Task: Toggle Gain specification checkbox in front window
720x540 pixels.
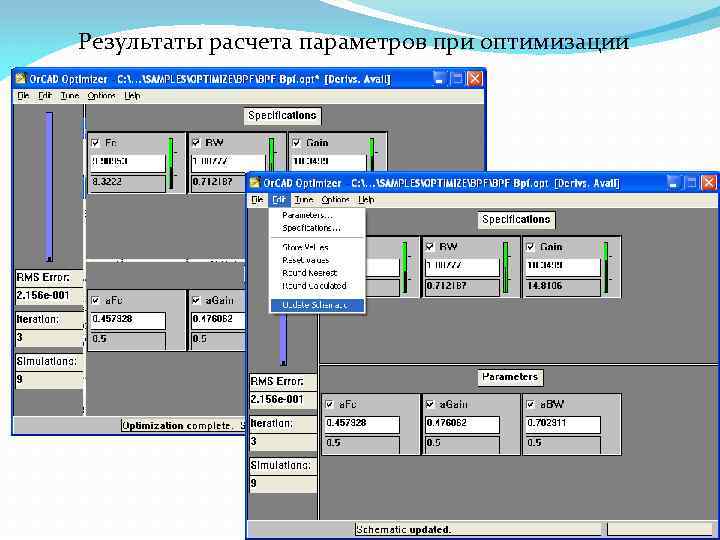Action: pos(530,247)
